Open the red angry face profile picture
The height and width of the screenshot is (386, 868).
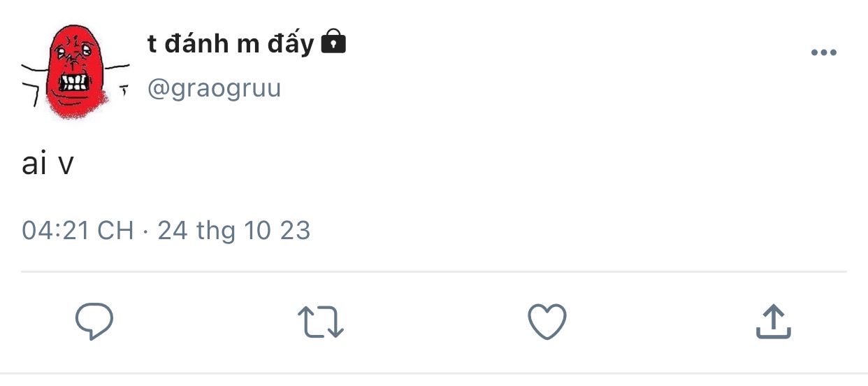pos(75,70)
